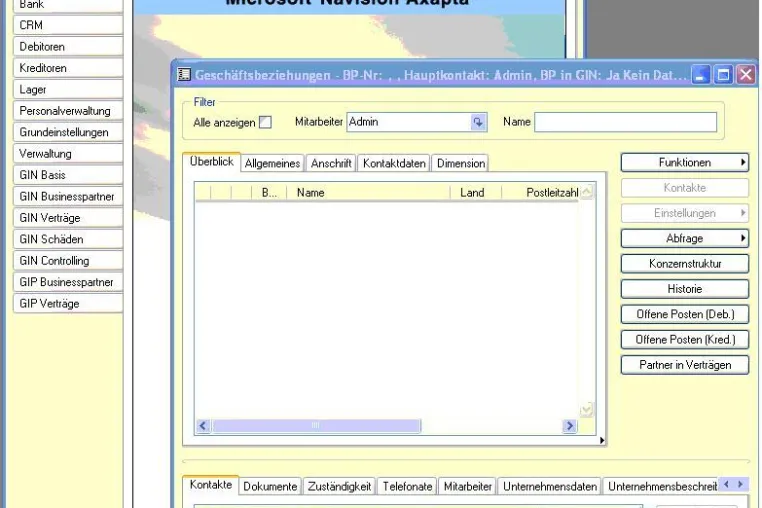762x508 pixels.
Task: Open GIN Verträge module
Action: coord(68,217)
